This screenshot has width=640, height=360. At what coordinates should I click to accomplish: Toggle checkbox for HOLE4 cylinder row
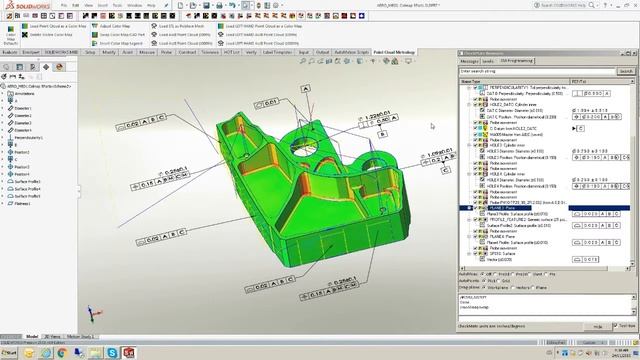pos(475,174)
